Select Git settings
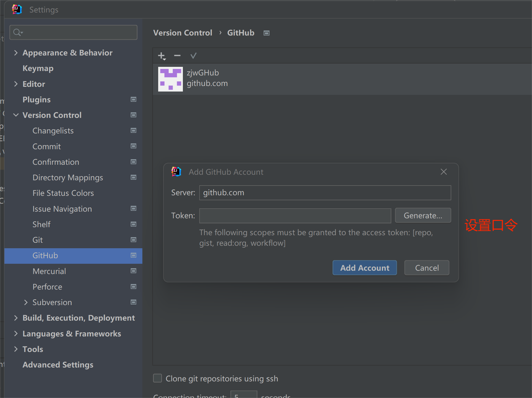This screenshot has height=398, width=532. pos(37,240)
